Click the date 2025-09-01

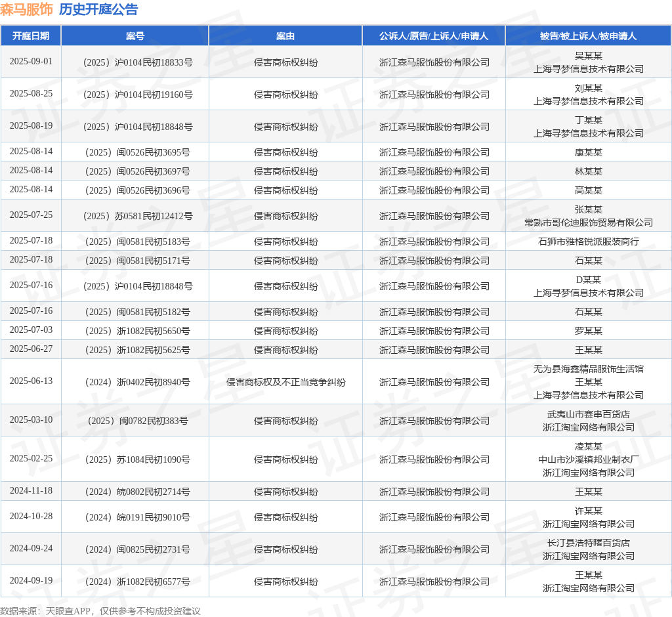(31, 61)
